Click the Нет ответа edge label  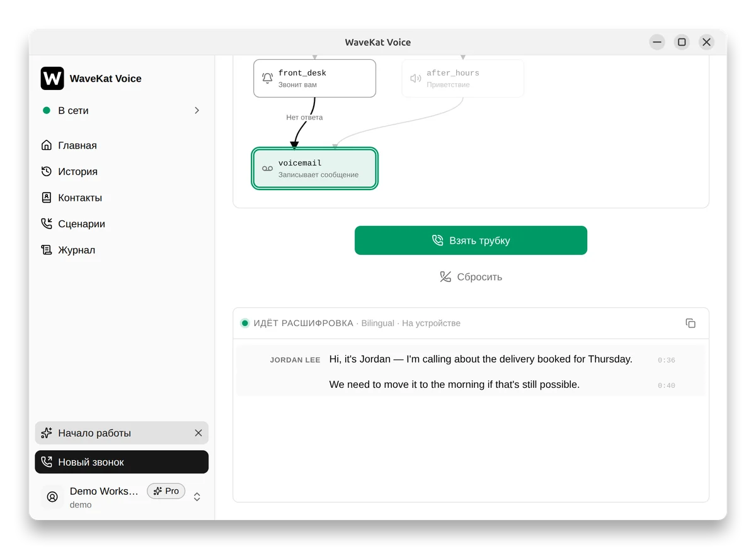pos(304,117)
